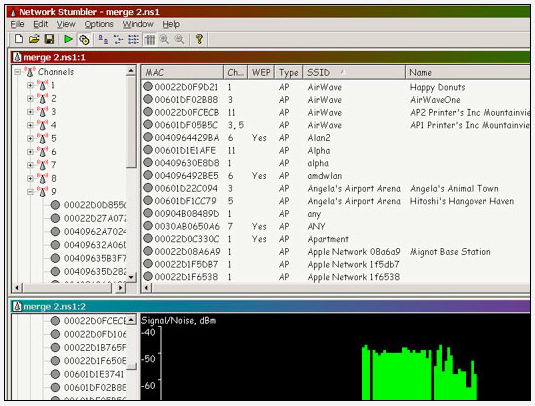Screen dimensions: 535x406
Task: Select the Happy Donuts name cell
Action: point(437,87)
